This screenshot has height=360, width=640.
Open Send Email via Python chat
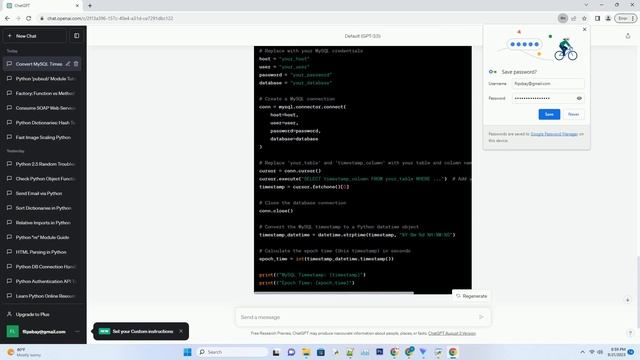click(x=42, y=193)
